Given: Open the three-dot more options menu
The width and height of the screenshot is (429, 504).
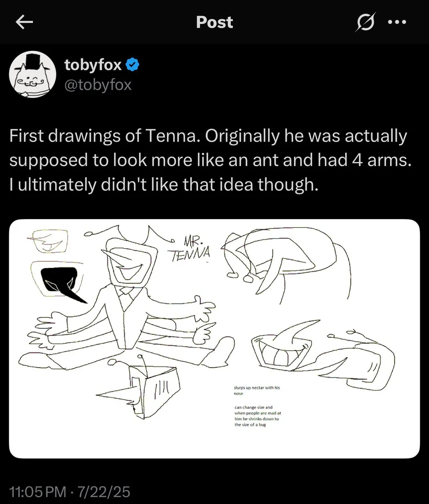Looking at the screenshot, I should (397, 23).
